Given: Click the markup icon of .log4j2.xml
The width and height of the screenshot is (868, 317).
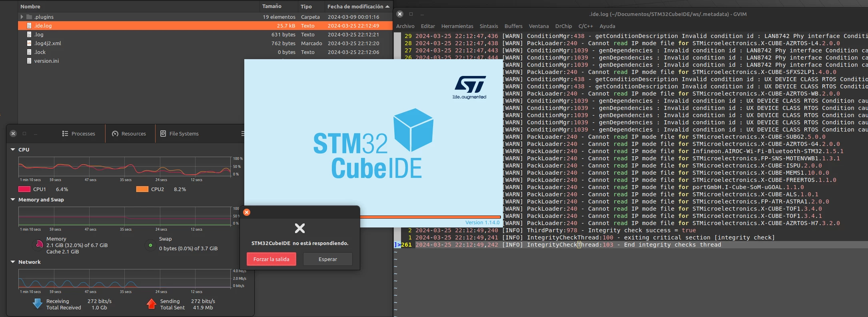Looking at the screenshot, I should point(29,43).
